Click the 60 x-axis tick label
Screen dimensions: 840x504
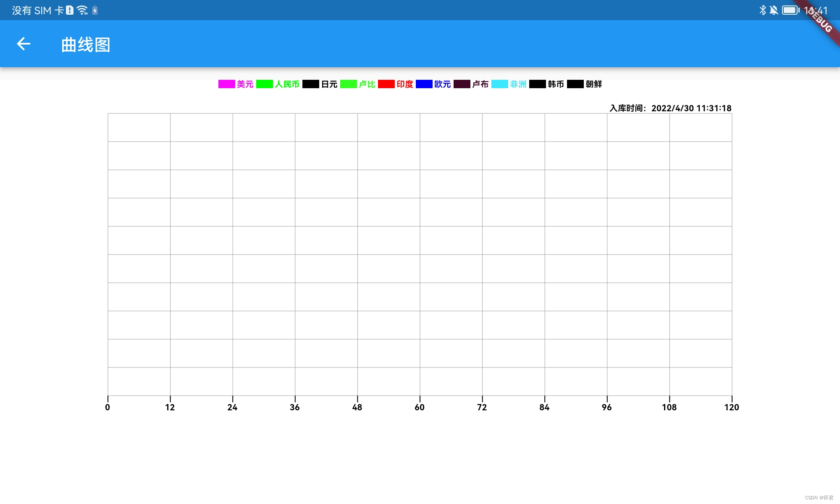point(420,407)
